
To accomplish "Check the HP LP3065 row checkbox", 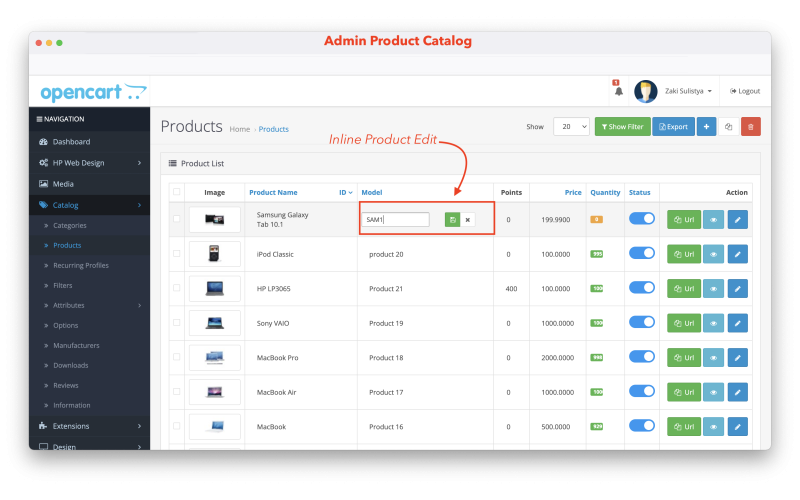I will (x=177, y=288).
